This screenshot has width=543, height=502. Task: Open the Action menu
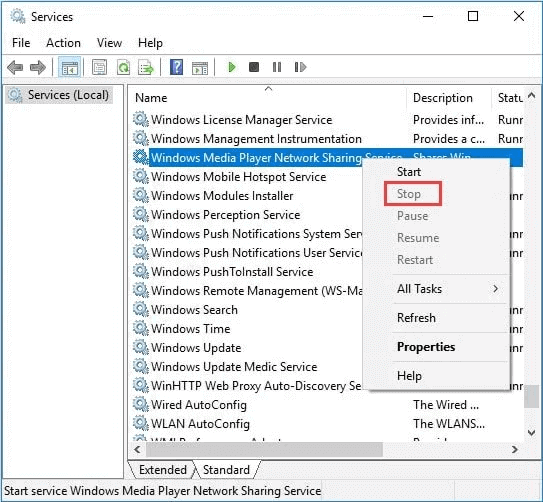click(x=63, y=43)
